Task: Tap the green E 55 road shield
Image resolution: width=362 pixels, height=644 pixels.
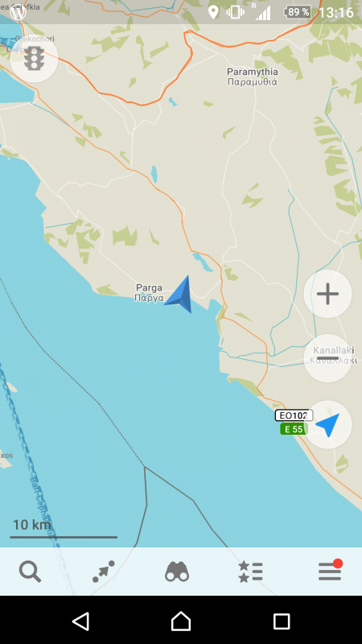Action: [294, 429]
